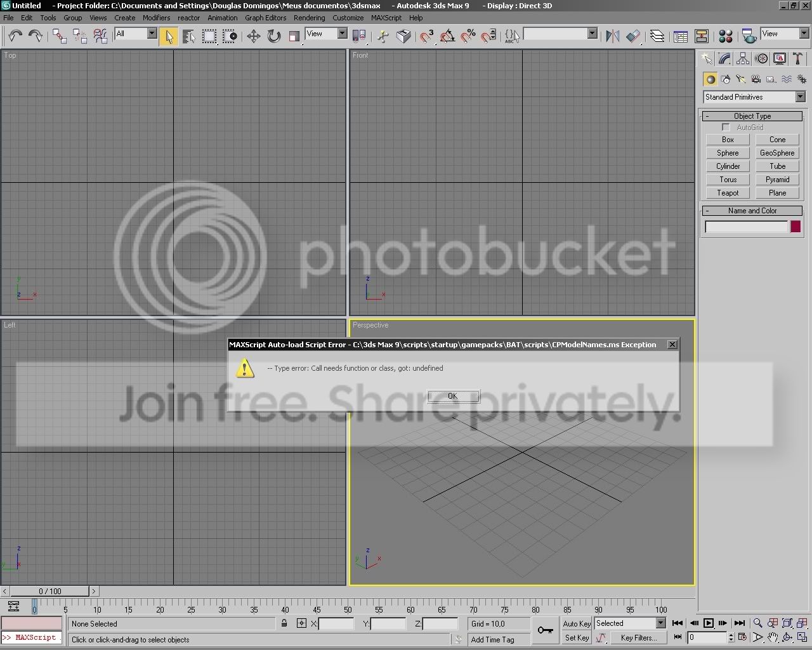The width and height of the screenshot is (812, 650).
Task: Open the Rendering menu
Action: click(x=310, y=18)
